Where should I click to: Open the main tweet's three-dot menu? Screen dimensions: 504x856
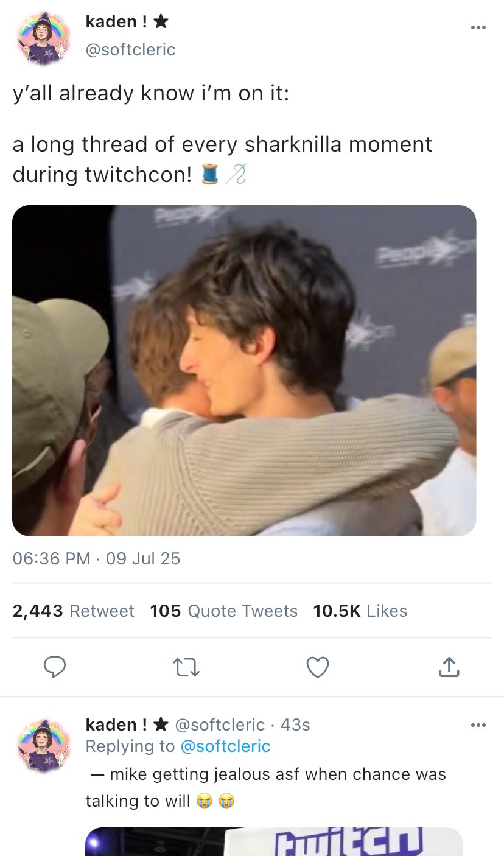[x=478, y=27]
